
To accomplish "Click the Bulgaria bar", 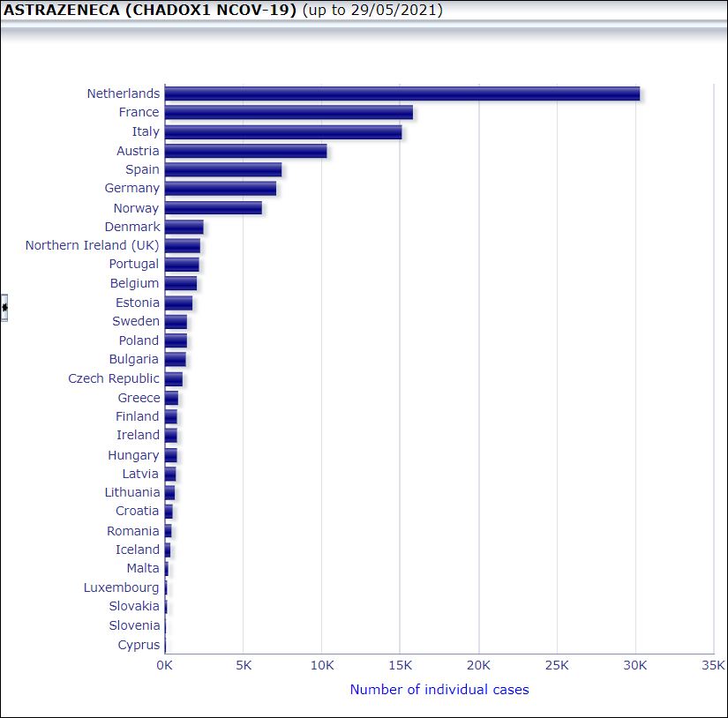I will [x=176, y=359].
